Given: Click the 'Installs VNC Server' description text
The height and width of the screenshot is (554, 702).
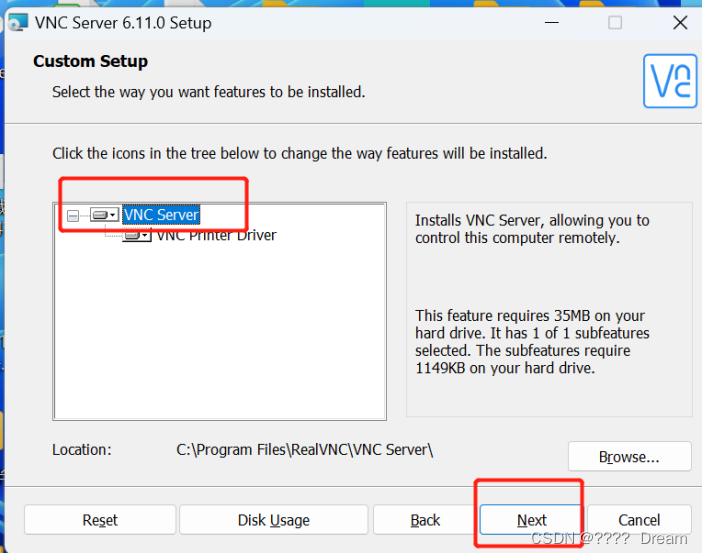Looking at the screenshot, I should 532,229.
